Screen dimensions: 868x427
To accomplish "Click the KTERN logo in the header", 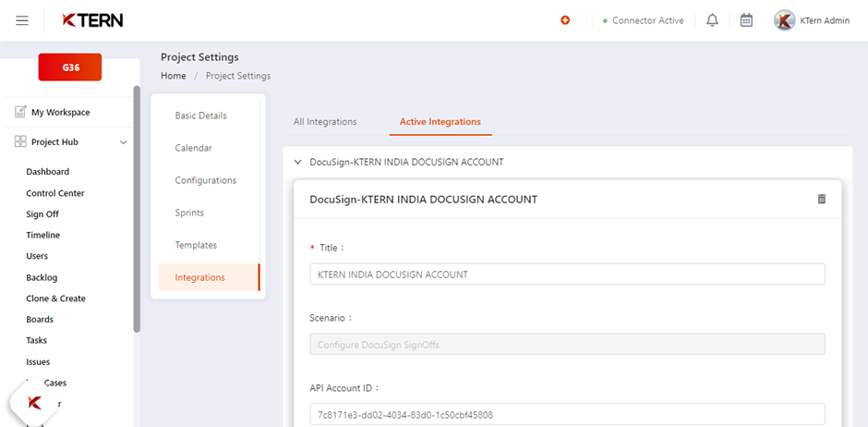I will click(92, 20).
